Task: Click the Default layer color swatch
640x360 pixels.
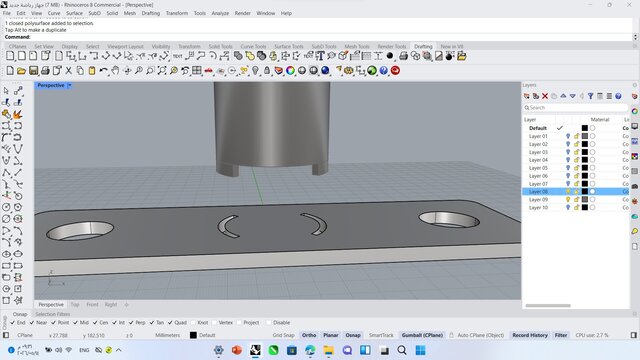Action: (x=585, y=128)
